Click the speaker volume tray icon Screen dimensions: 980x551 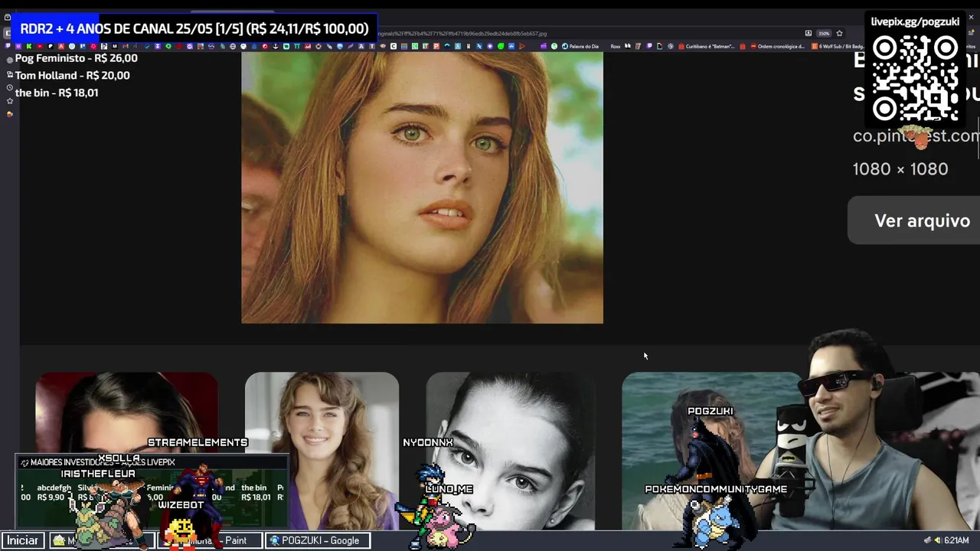[x=937, y=540]
